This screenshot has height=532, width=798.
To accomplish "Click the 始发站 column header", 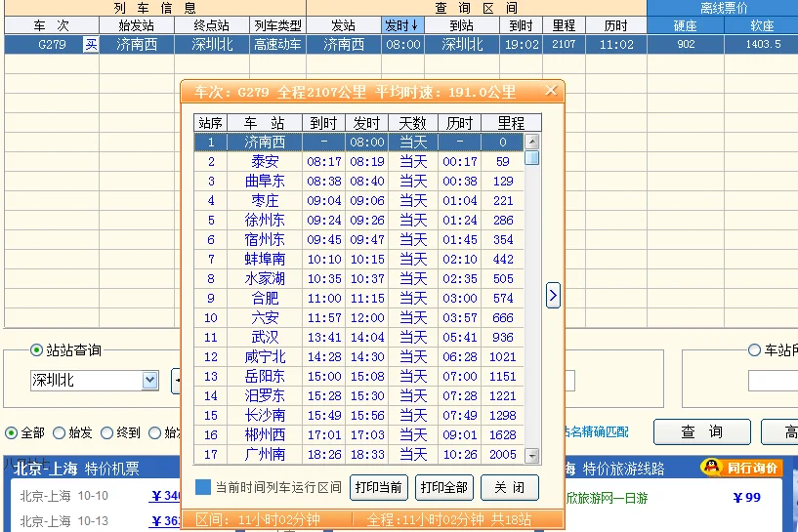I will click(137, 25).
